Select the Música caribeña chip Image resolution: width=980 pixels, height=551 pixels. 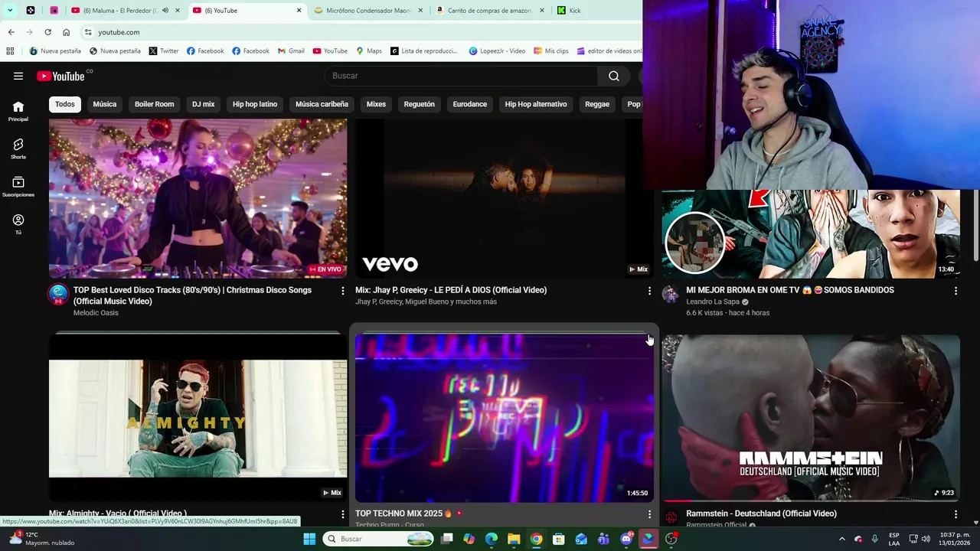click(x=322, y=104)
